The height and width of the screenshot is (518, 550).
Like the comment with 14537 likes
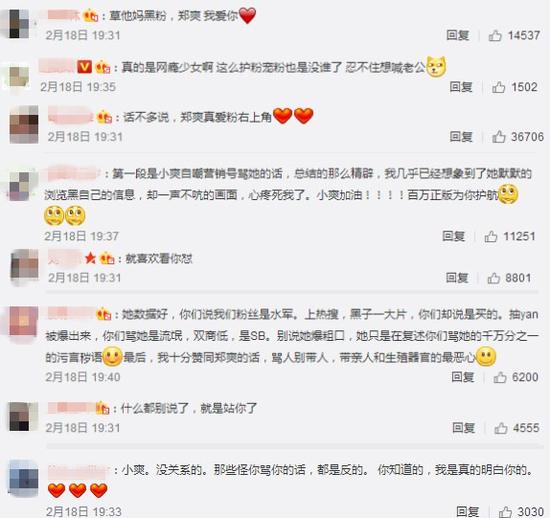pyautogui.click(x=495, y=35)
